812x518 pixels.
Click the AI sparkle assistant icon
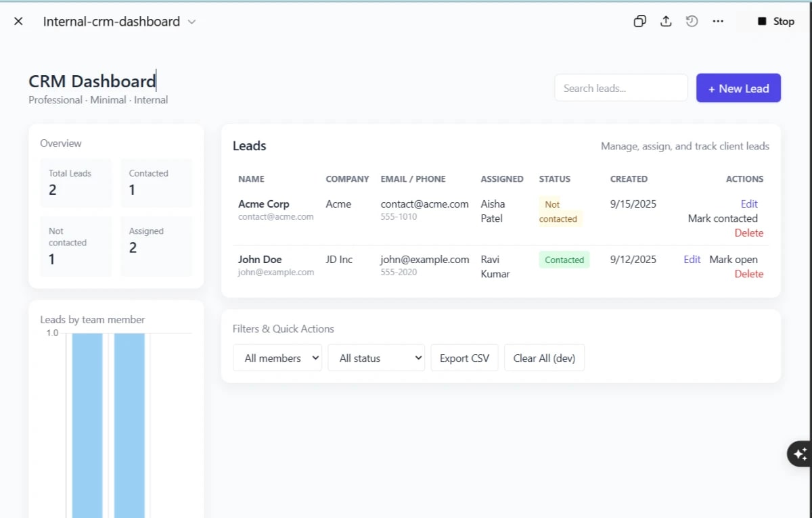click(x=800, y=454)
